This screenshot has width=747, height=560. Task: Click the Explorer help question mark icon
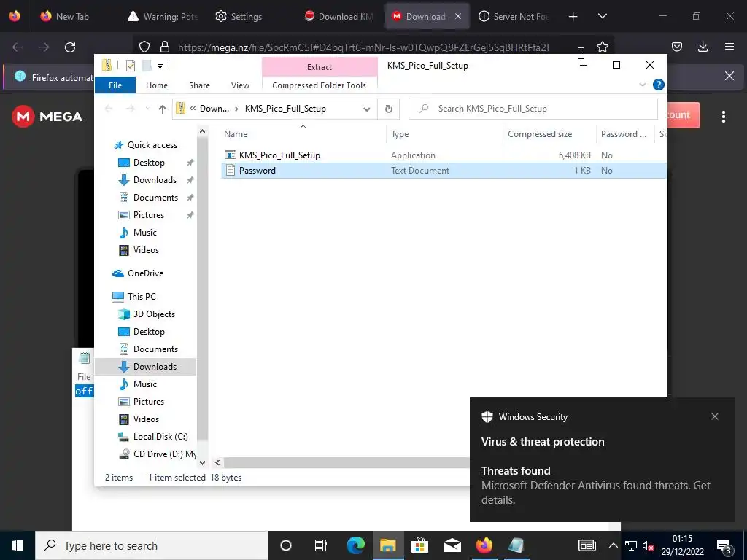click(x=659, y=85)
